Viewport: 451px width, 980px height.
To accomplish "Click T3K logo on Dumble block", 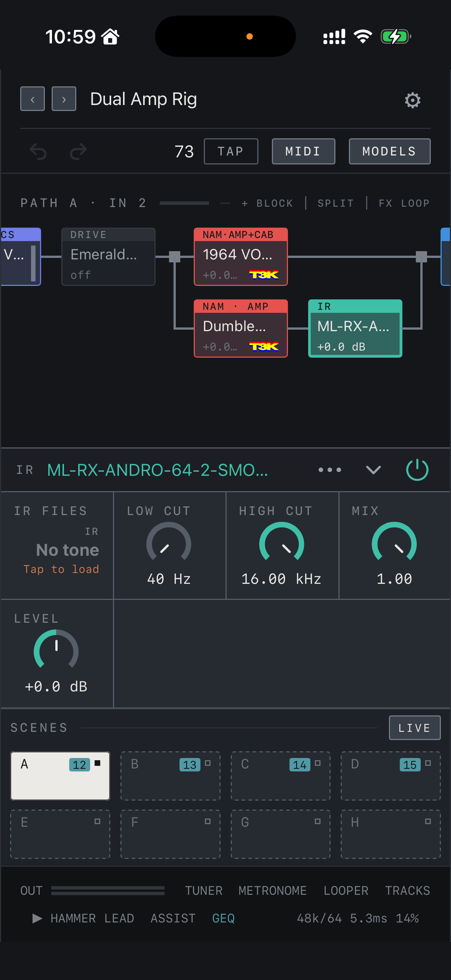I will [x=264, y=346].
